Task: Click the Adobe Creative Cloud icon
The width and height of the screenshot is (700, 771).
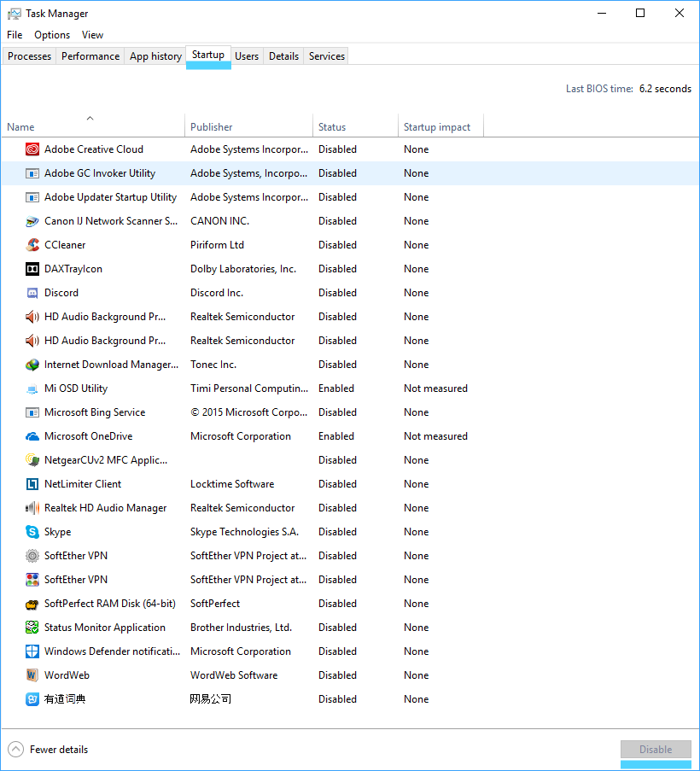Action: tap(32, 149)
